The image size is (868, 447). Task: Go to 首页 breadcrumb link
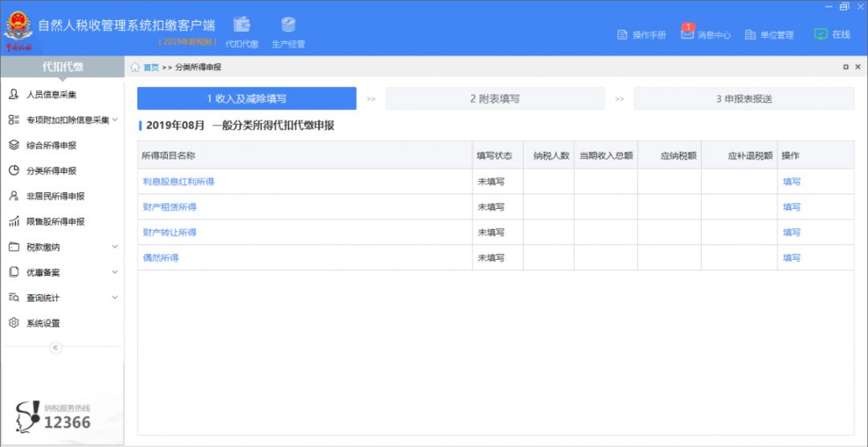click(151, 68)
